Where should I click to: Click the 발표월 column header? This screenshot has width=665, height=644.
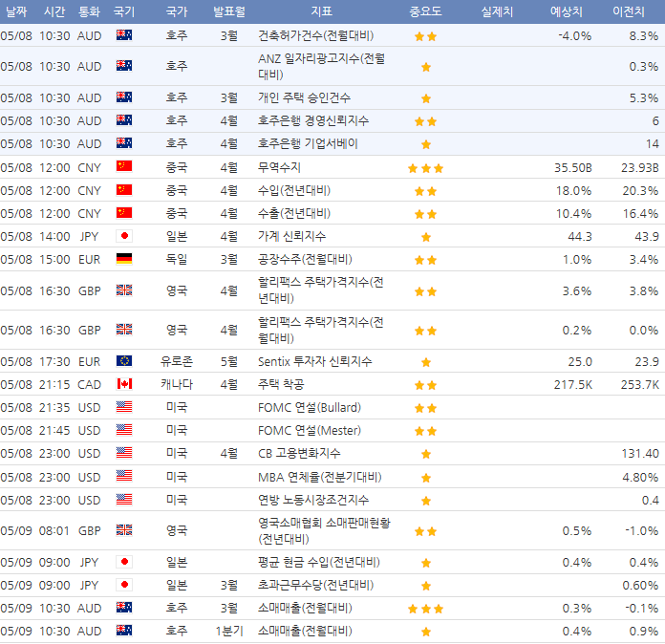point(229,11)
